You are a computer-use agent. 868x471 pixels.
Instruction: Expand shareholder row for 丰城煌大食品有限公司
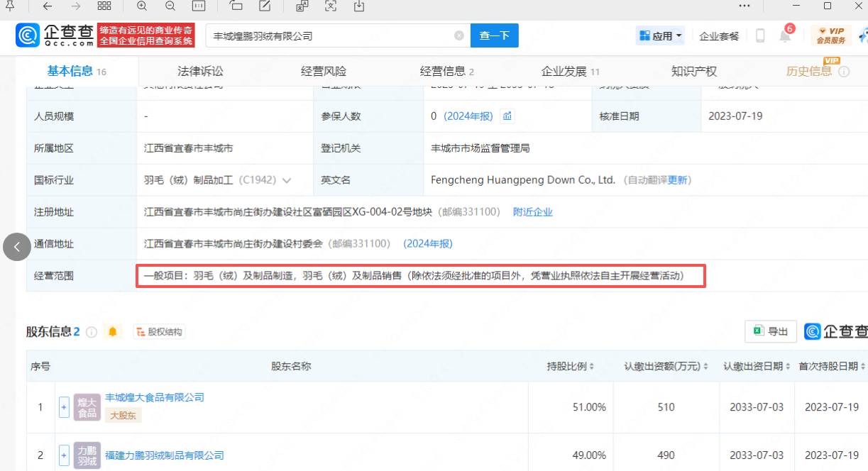pos(64,407)
